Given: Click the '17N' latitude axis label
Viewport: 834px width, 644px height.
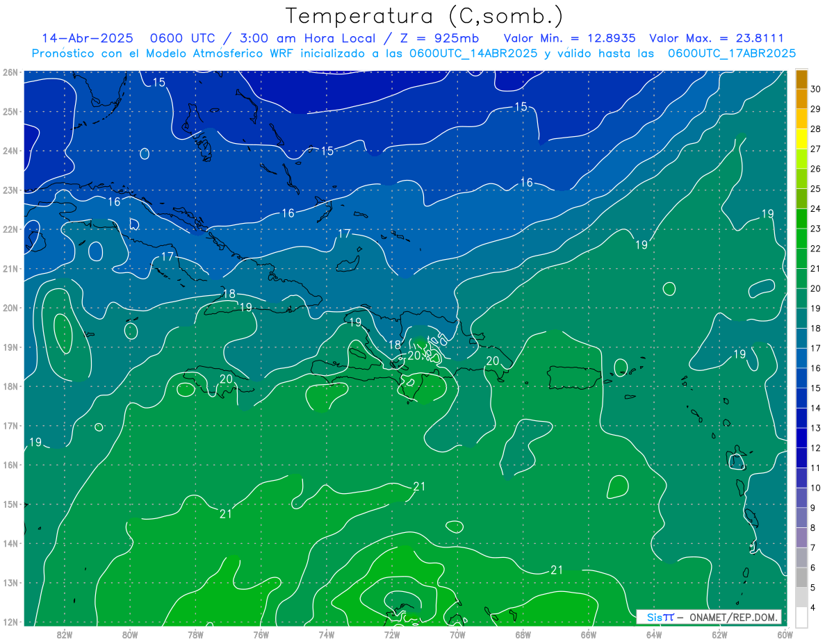Looking at the screenshot, I should click(10, 426).
